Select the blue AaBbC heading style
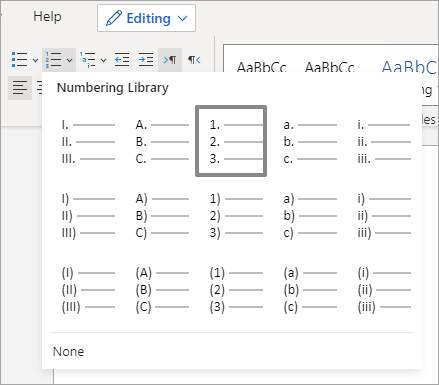Viewport: 439px width, 385px height. (x=409, y=66)
